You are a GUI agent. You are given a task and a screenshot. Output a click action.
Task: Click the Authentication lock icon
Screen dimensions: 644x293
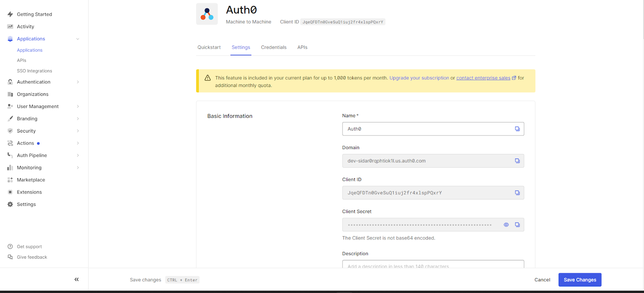pos(10,82)
